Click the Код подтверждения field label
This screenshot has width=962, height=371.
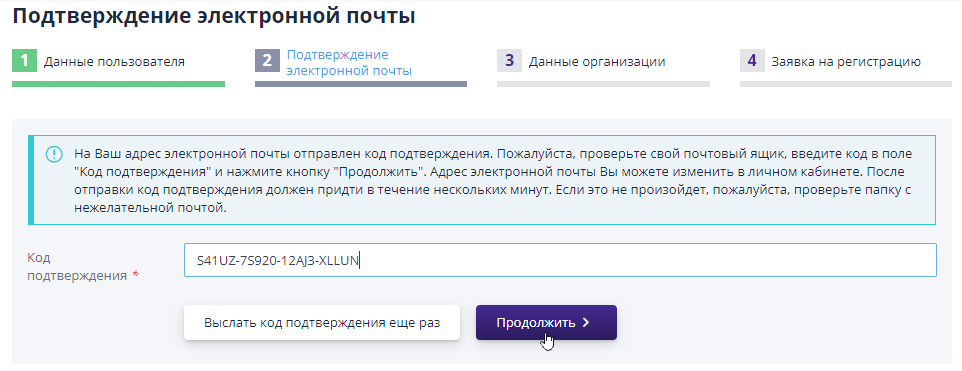click(x=83, y=267)
